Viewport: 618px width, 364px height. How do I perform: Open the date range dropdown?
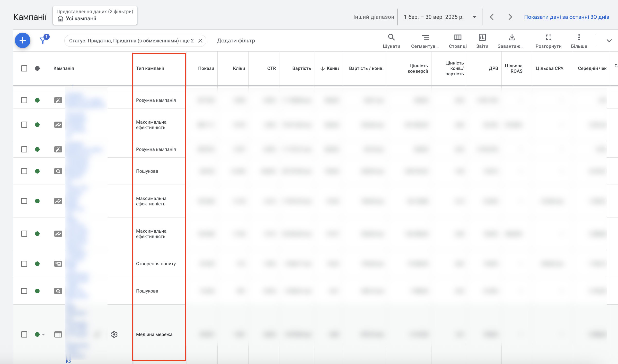pos(440,17)
